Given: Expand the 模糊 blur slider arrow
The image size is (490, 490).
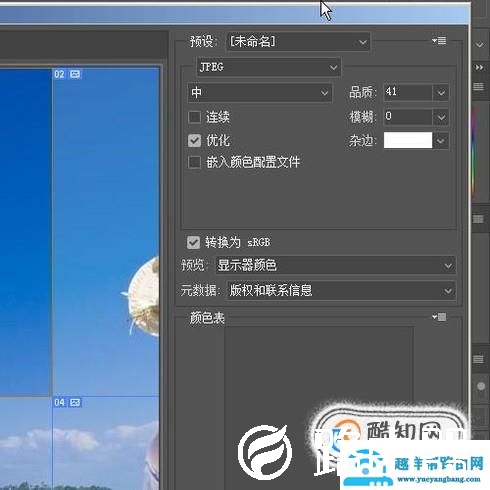Looking at the screenshot, I should 441,117.
